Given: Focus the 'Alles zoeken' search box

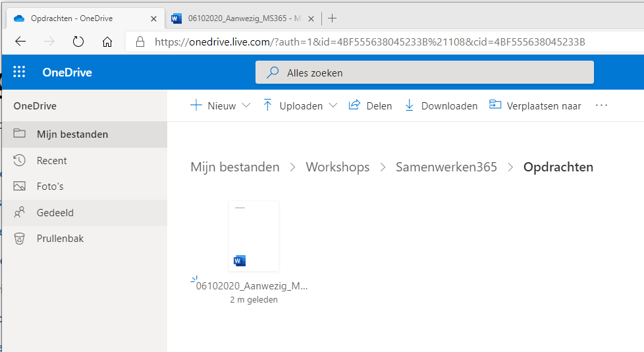Looking at the screenshot, I should click(x=424, y=73).
